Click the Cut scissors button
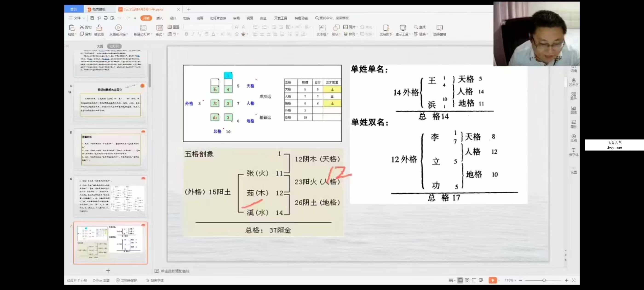Screen dimensions: 644x290 pyautogui.click(x=86, y=27)
